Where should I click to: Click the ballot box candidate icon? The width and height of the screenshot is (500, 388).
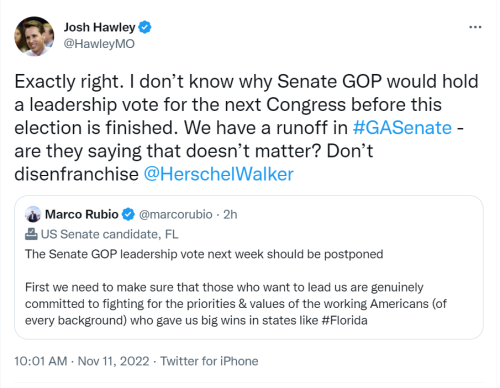tap(31, 234)
